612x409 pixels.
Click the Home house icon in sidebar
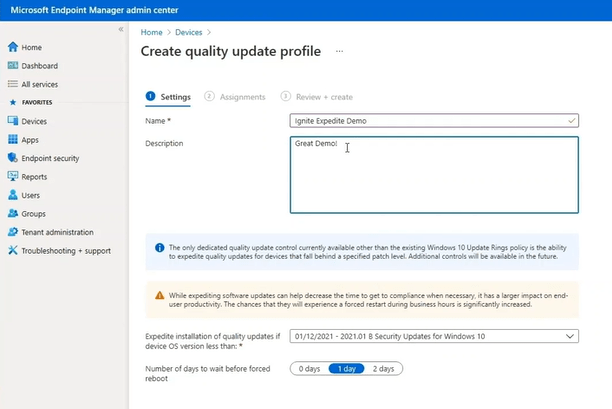(13, 47)
